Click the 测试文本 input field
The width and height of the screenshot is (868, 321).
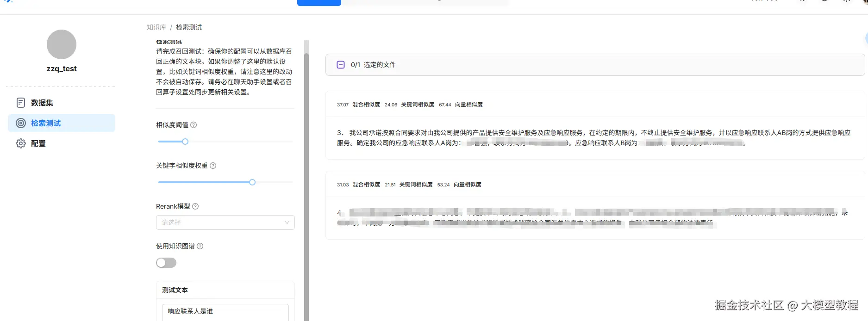coord(225,312)
